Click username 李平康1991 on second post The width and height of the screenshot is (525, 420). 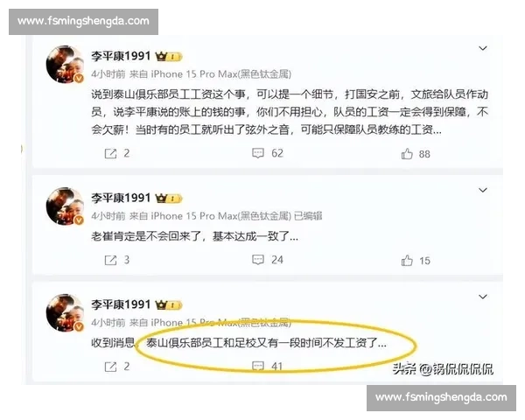[x=121, y=198]
